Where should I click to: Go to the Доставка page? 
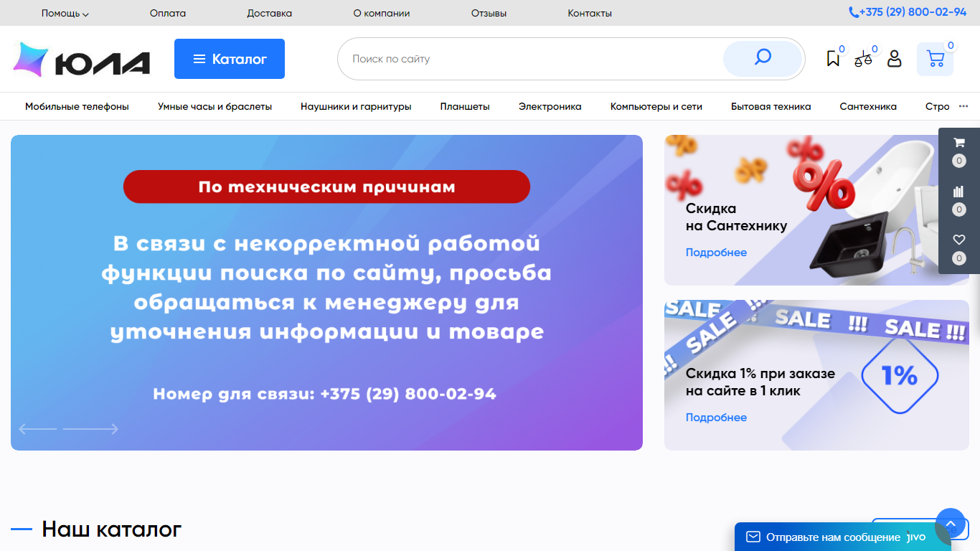coord(270,13)
